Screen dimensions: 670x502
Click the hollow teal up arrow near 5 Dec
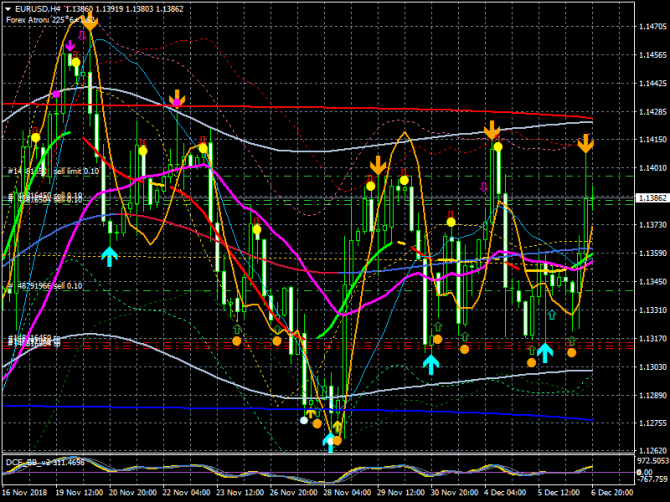(552, 315)
